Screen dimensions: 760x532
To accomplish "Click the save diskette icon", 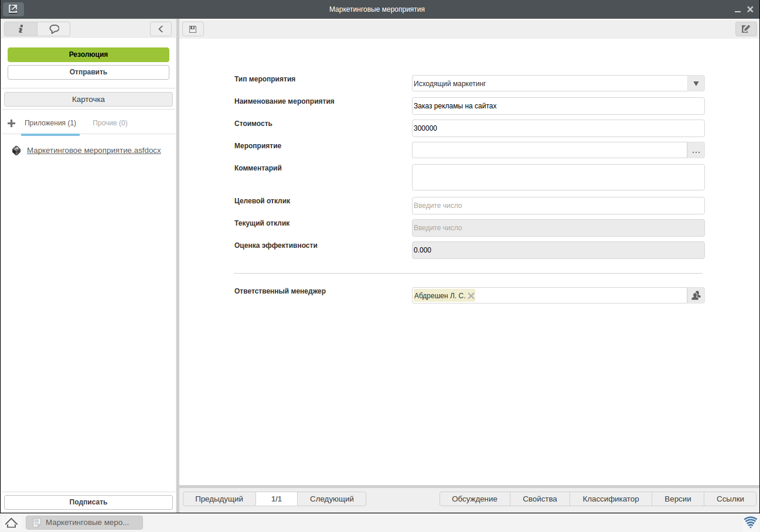I will click(x=193, y=29).
